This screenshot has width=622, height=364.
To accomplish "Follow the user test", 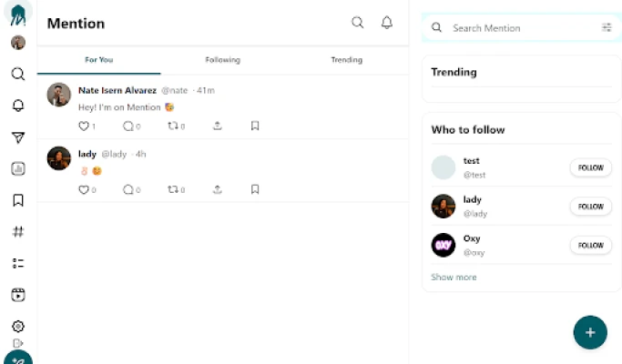I will pos(590,167).
